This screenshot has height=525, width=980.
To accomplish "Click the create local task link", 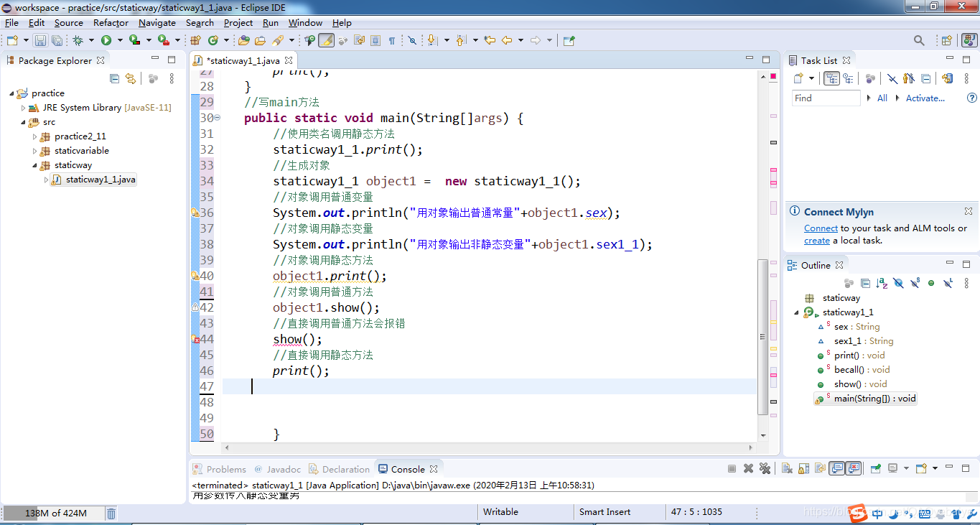I will [x=817, y=241].
